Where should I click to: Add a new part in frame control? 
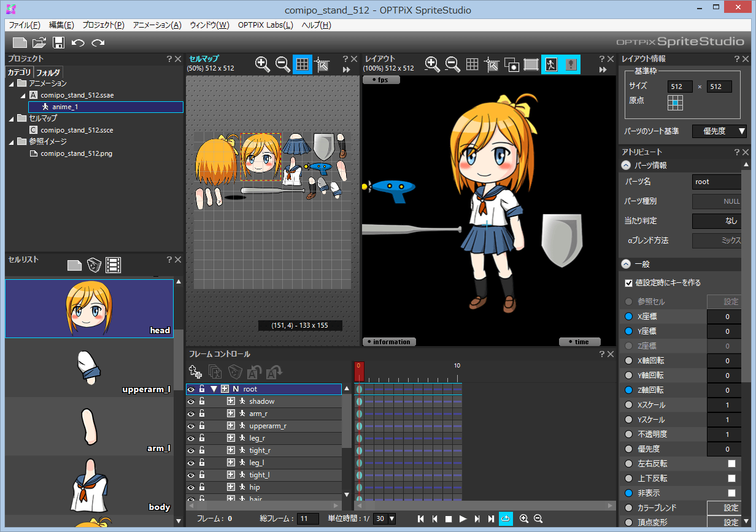tap(196, 371)
